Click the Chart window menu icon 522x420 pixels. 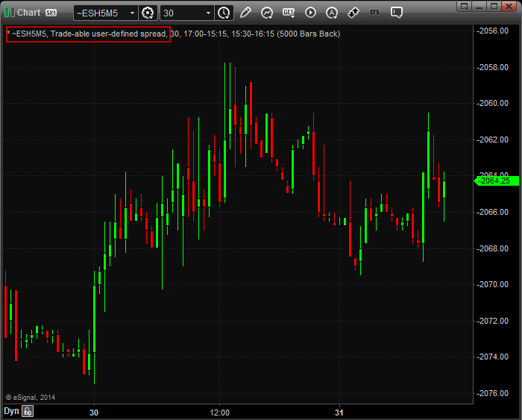pyautogui.click(x=8, y=13)
